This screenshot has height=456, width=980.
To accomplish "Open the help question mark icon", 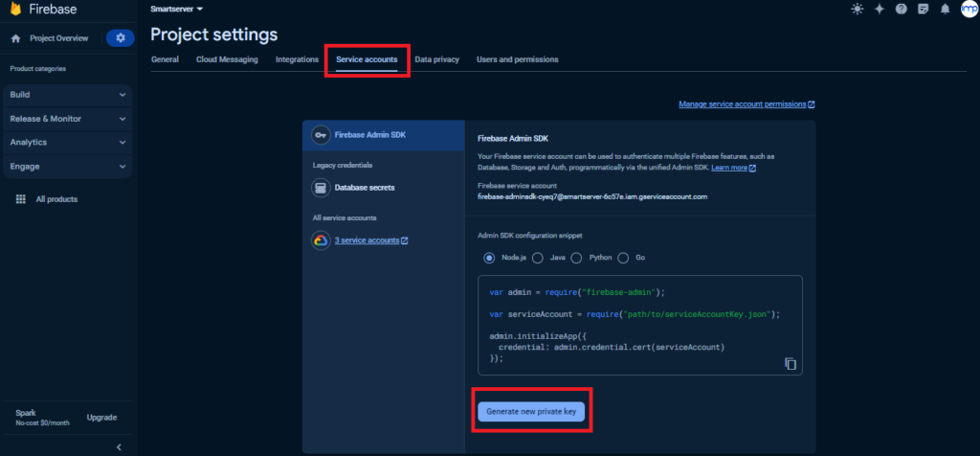I will (x=901, y=9).
